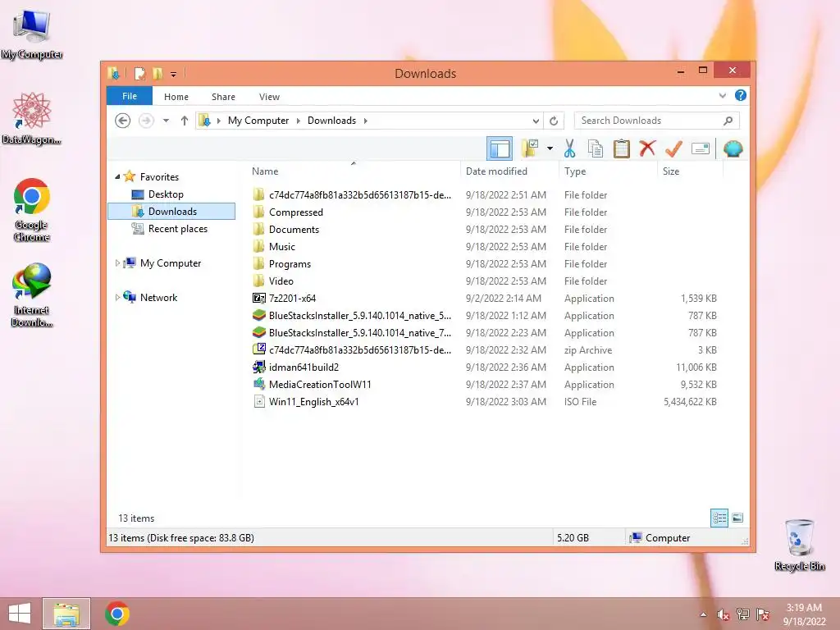
Task: Click Chrome icon in the taskbar
Action: click(116, 614)
